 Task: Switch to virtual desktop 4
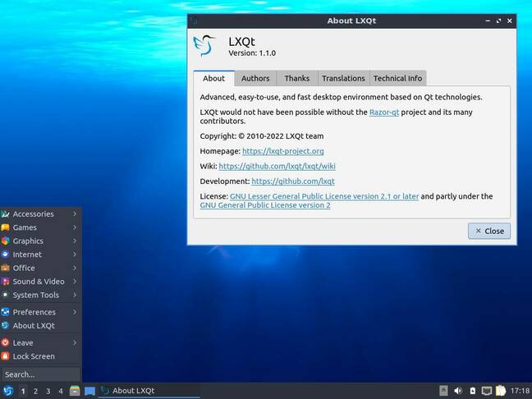[x=61, y=391]
